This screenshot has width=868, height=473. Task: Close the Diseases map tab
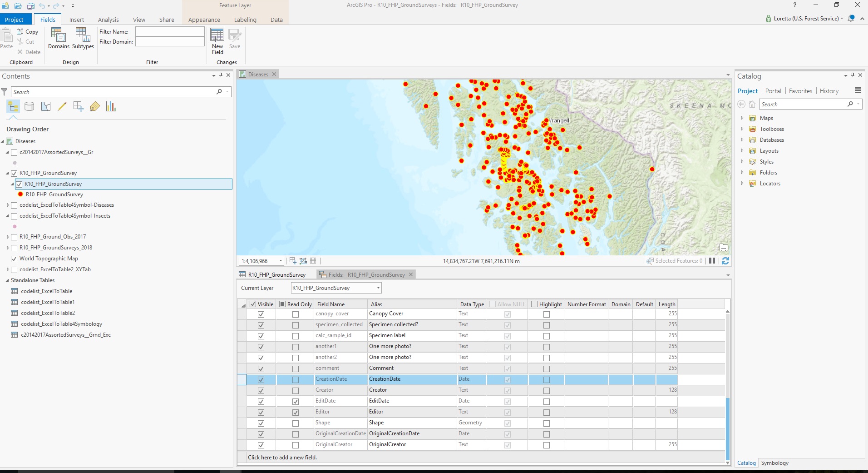pyautogui.click(x=274, y=74)
